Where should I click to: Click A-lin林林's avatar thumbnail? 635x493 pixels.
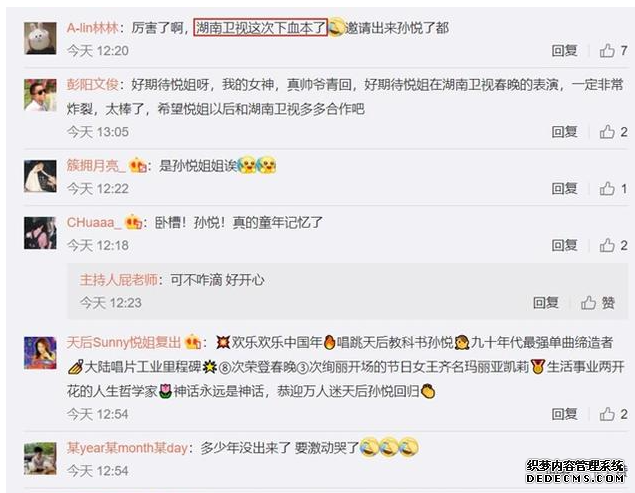click(40, 38)
